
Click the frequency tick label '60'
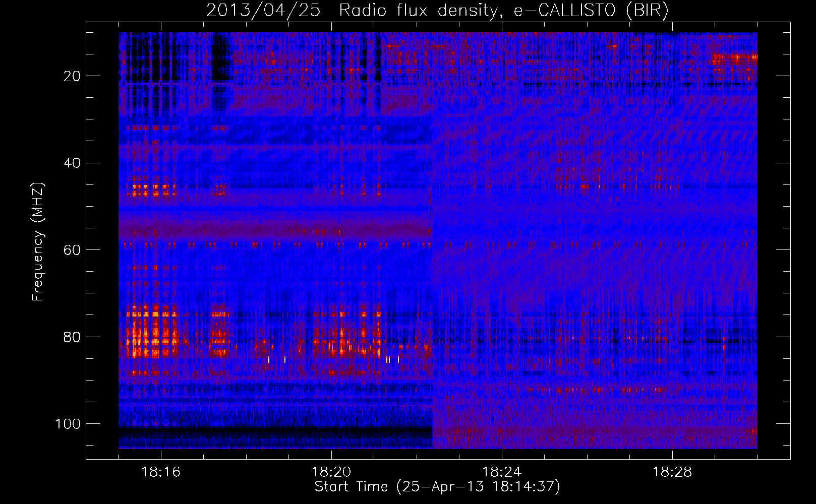[72, 250]
